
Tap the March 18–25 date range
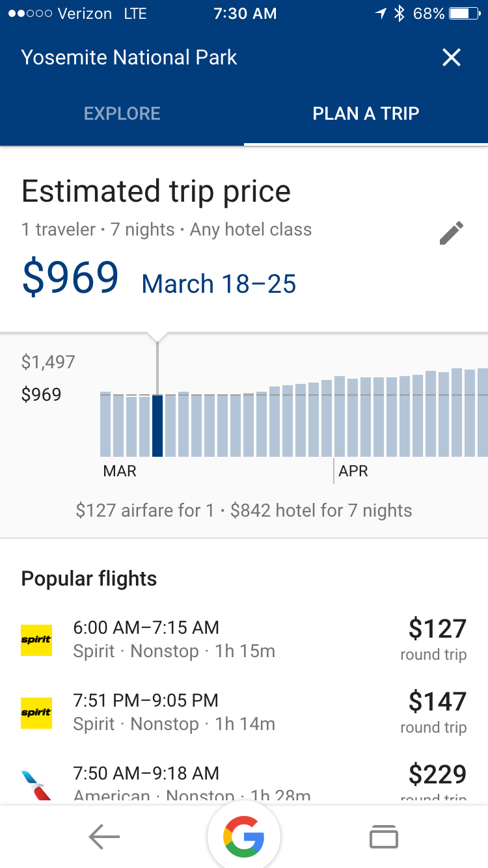(219, 284)
